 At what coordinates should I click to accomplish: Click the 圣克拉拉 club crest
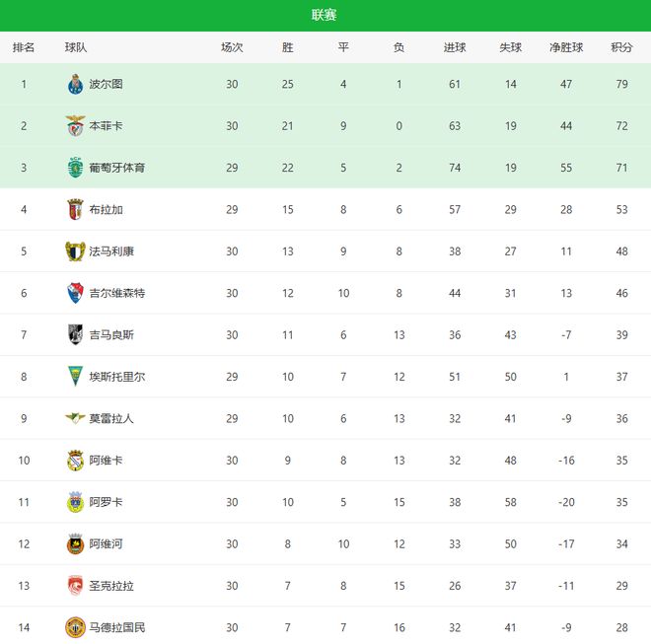(x=75, y=586)
